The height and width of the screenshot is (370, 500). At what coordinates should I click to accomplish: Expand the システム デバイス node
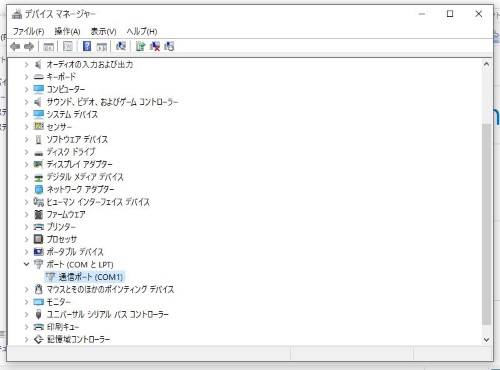(26, 114)
